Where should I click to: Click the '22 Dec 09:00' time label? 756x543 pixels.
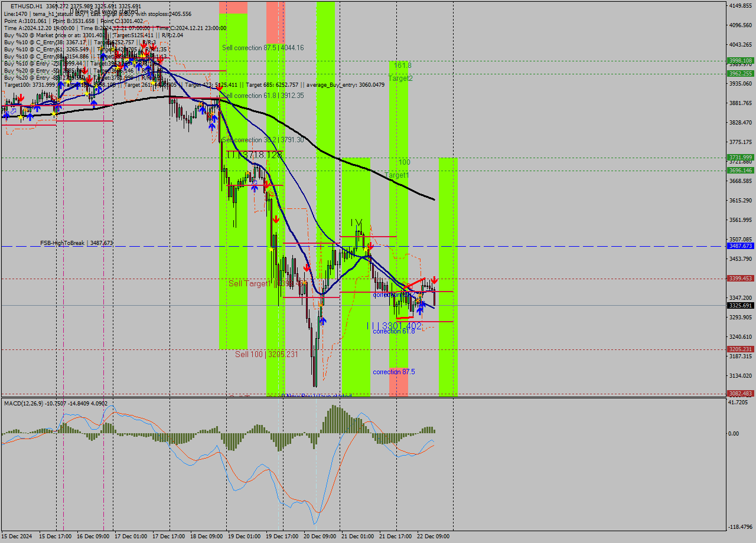(x=434, y=537)
